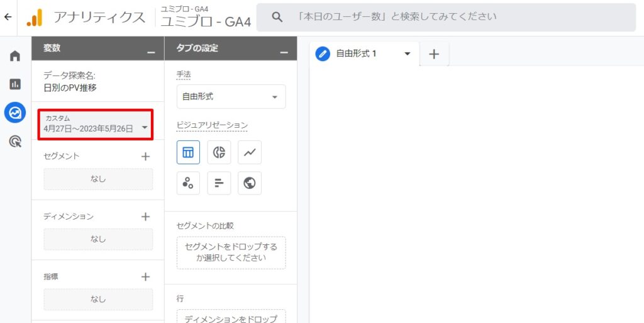Add a new tab with plus button
The height and width of the screenshot is (323, 644).
(x=434, y=54)
